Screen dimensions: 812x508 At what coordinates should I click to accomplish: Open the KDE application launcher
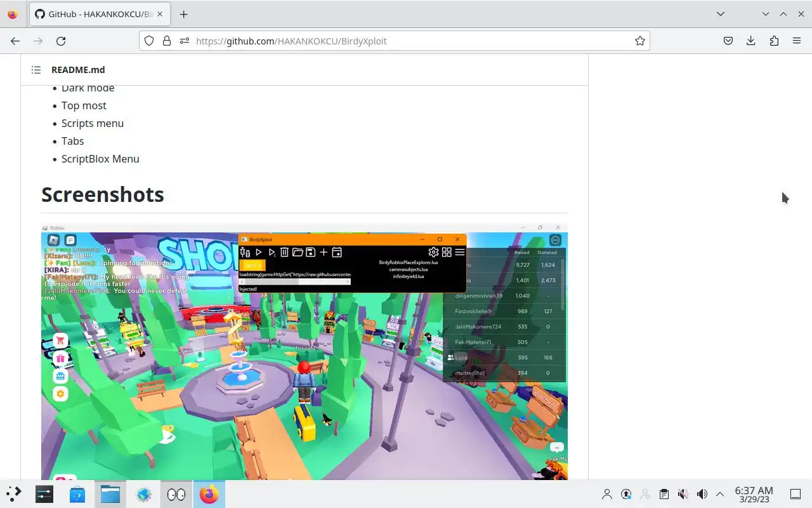[14, 494]
